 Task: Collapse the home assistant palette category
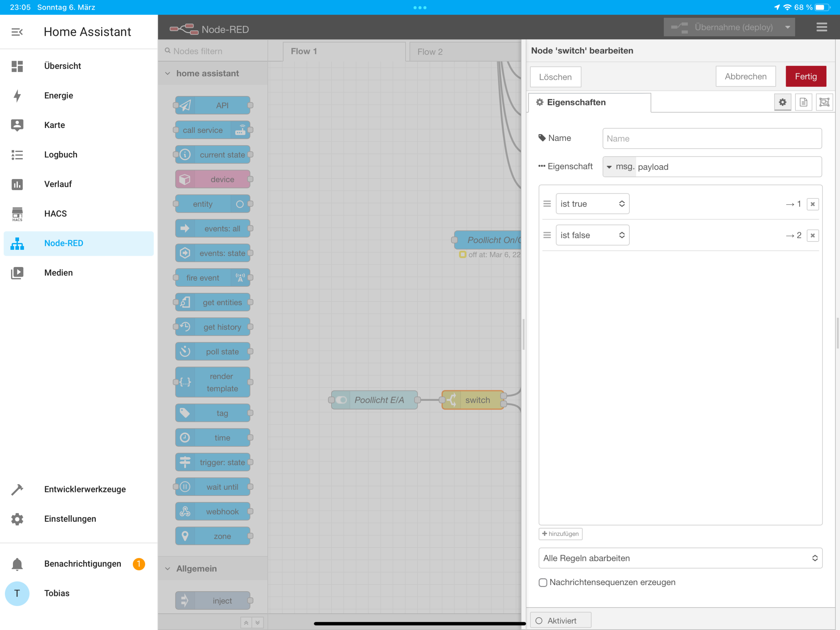pos(167,74)
